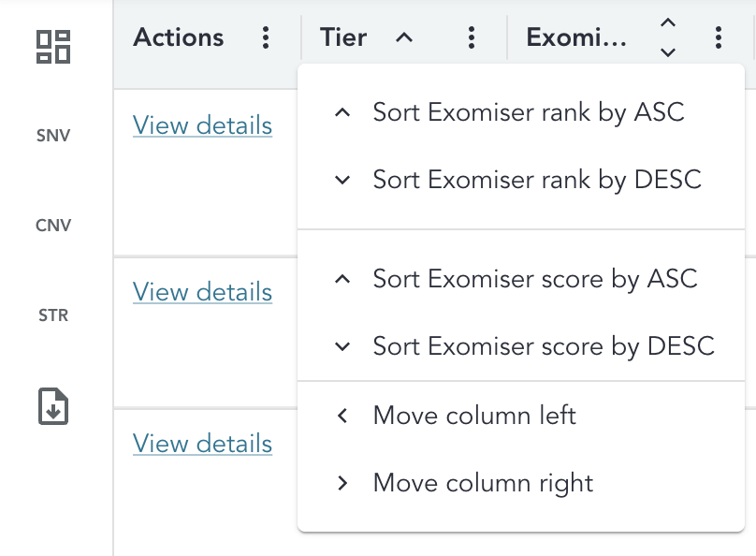Toggle descending sort on the Exomiser column
Viewport: 756px width, 556px height.
(x=668, y=52)
